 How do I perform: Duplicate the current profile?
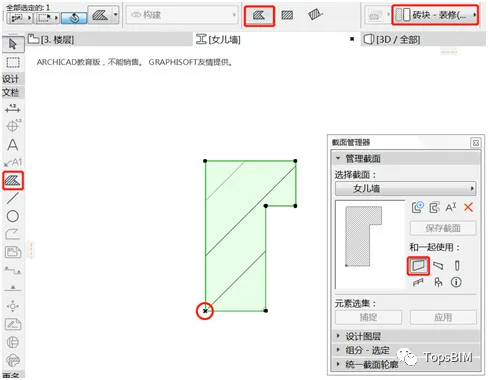(x=434, y=207)
